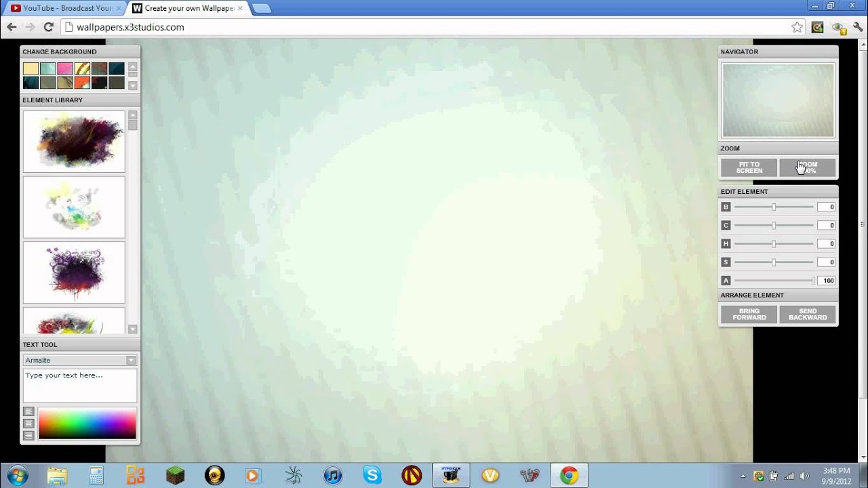Click the H value field
This screenshot has width=868, height=488.
pos(826,243)
